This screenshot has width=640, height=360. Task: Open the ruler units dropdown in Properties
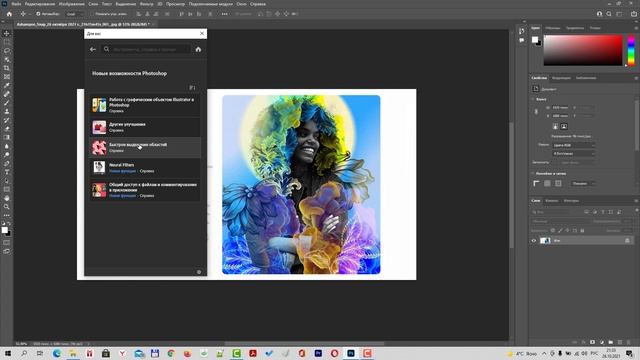click(582, 184)
